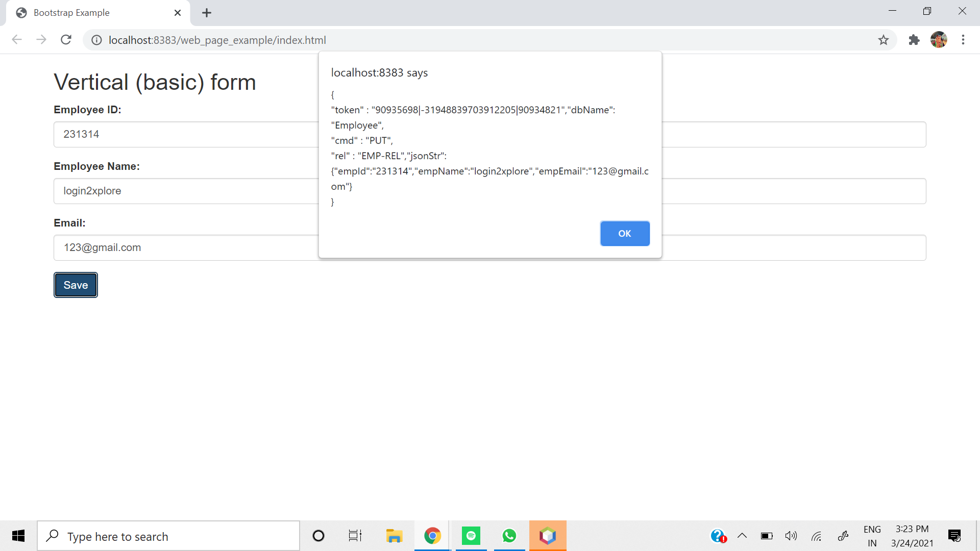The width and height of the screenshot is (980, 551).
Task: Open Get Help tray icon
Action: [x=719, y=536]
